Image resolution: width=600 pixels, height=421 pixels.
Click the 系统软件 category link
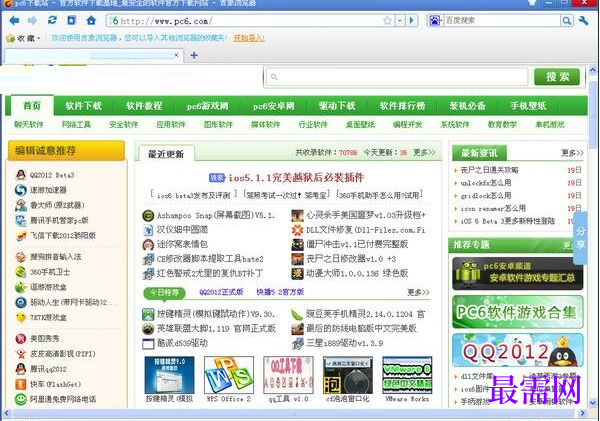(455, 124)
